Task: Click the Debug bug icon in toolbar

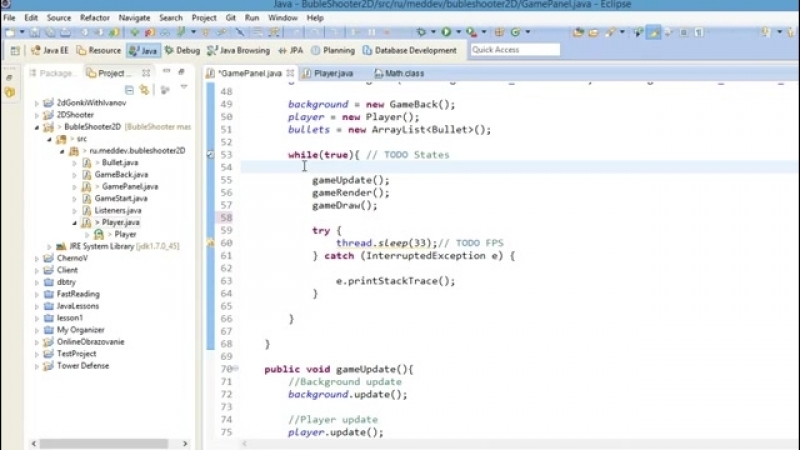Action: 421,32
